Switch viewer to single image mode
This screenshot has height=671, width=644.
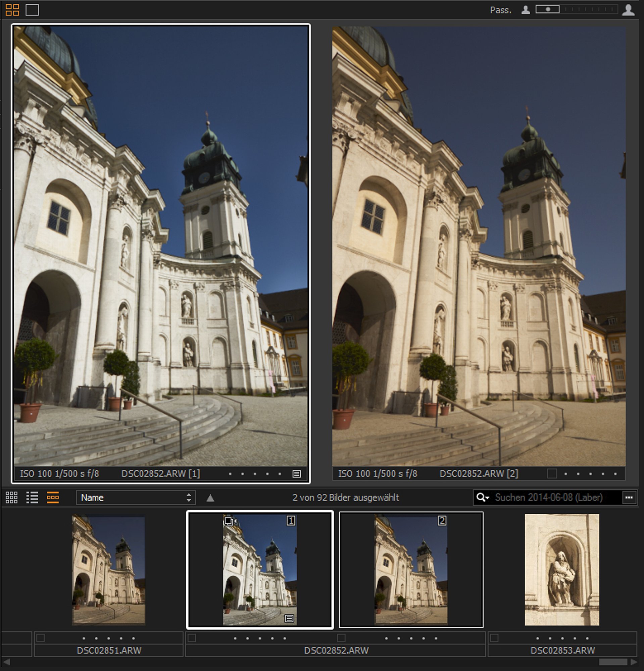pyautogui.click(x=32, y=10)
